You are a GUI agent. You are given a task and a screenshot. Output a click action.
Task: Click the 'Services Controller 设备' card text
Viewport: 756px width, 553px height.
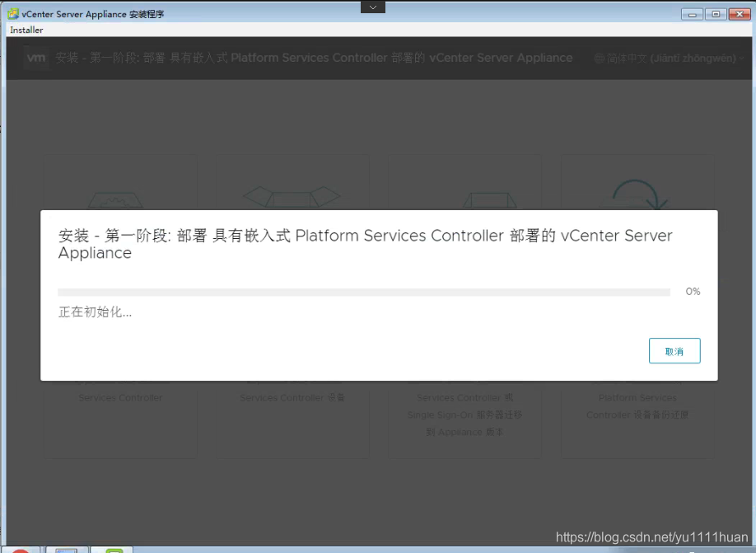click(x=292, y=397)
